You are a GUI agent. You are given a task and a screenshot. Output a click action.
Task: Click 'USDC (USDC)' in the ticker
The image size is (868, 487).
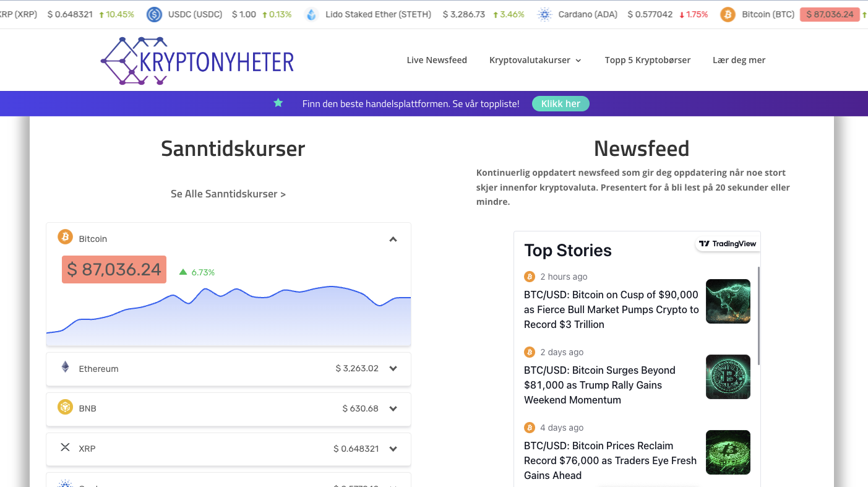(x=194, y=14)
